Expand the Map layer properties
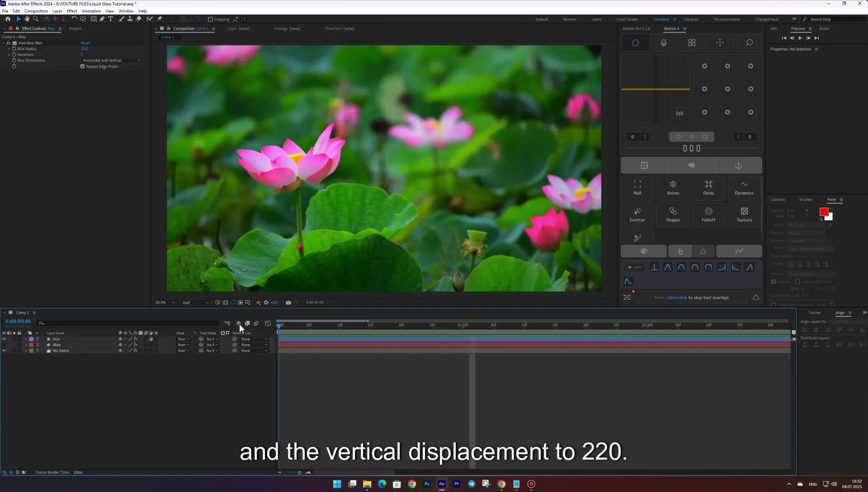Screen dimensions: 868x492 click(26, 345)
